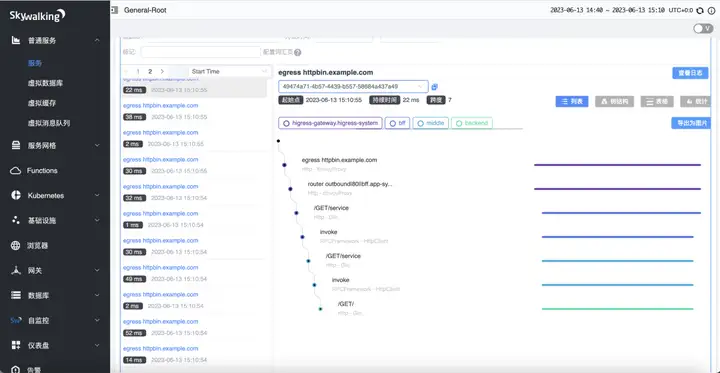Screen dimensions: 720x373
Task: Click the 仪表盘 grid icon
Action: click(x=16, y=345)
